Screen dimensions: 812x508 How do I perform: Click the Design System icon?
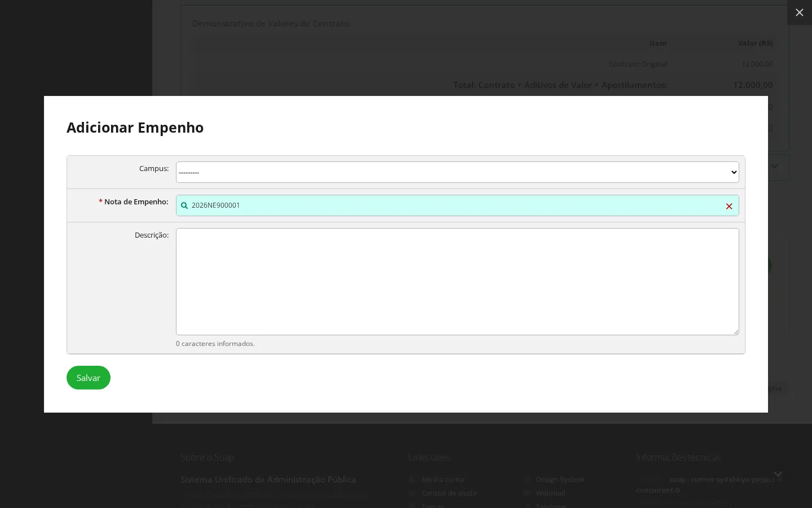[x=527, y=479]
